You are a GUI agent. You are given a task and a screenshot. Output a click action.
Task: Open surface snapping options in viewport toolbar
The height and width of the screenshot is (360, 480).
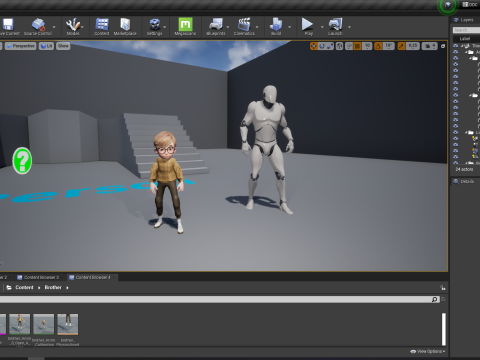[349, 46]
